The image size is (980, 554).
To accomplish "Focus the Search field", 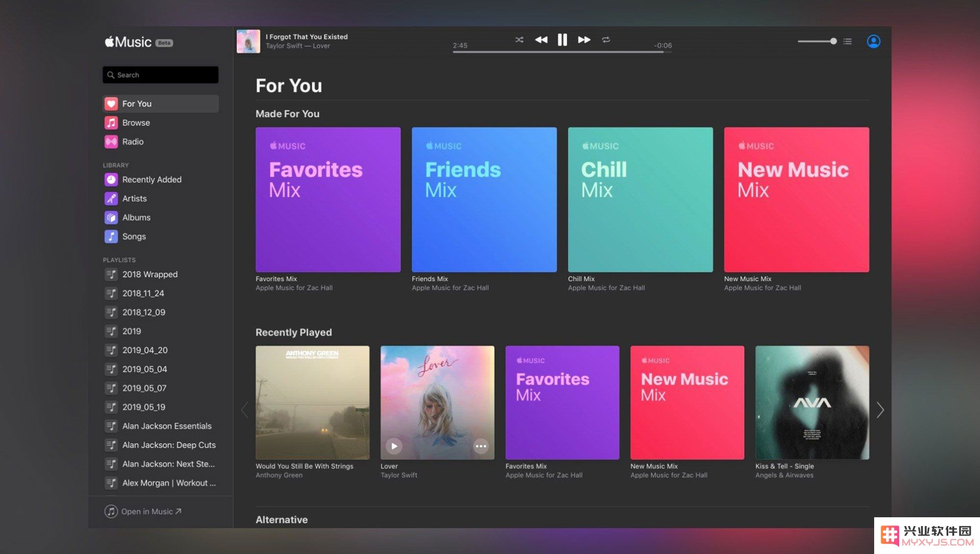I will 161,75.
